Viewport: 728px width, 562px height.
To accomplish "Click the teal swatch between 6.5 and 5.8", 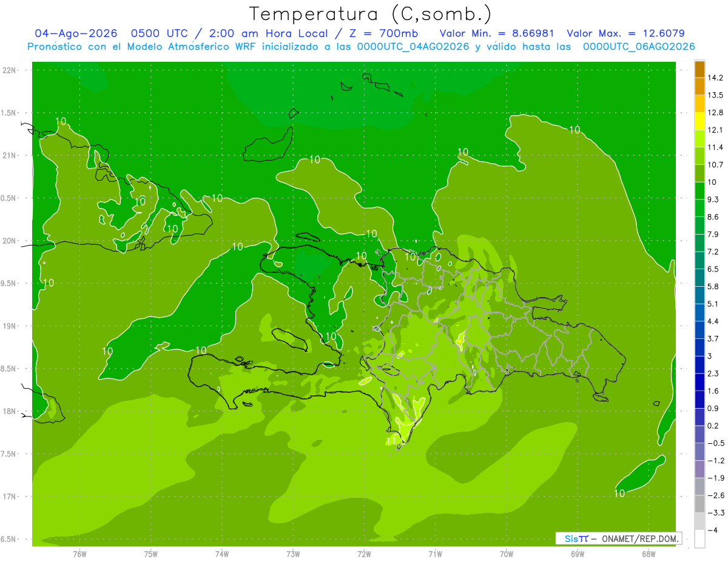I will [699, 278].
